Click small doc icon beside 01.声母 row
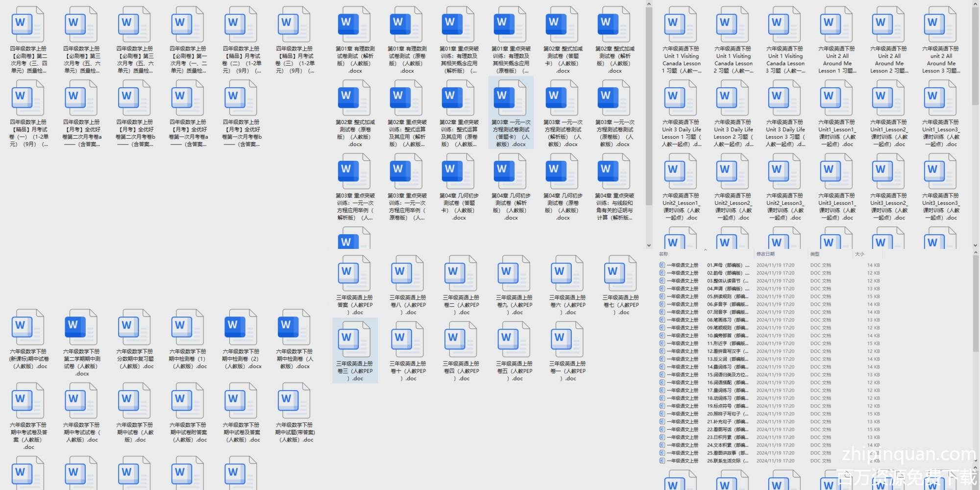This screenshot has height=490, width=980. click(x=662, y=265)
